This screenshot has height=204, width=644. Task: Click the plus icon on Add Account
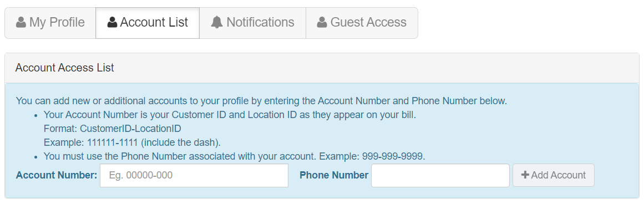pyautogui.click(x=525, y=175)
